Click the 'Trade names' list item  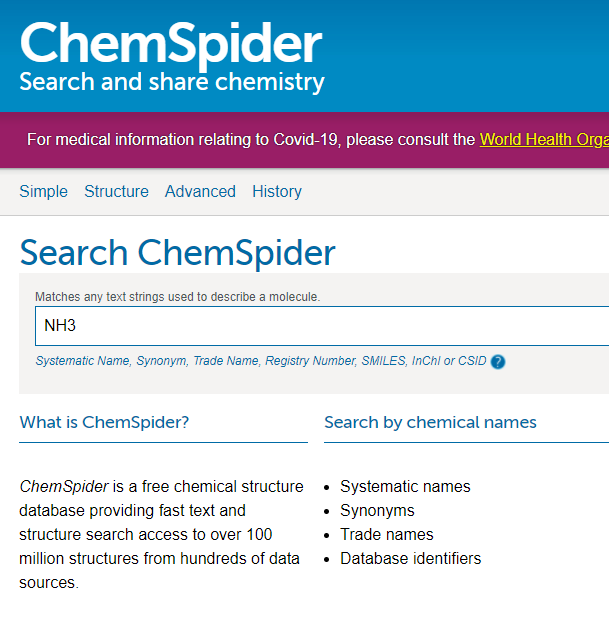tap(386, 535)
